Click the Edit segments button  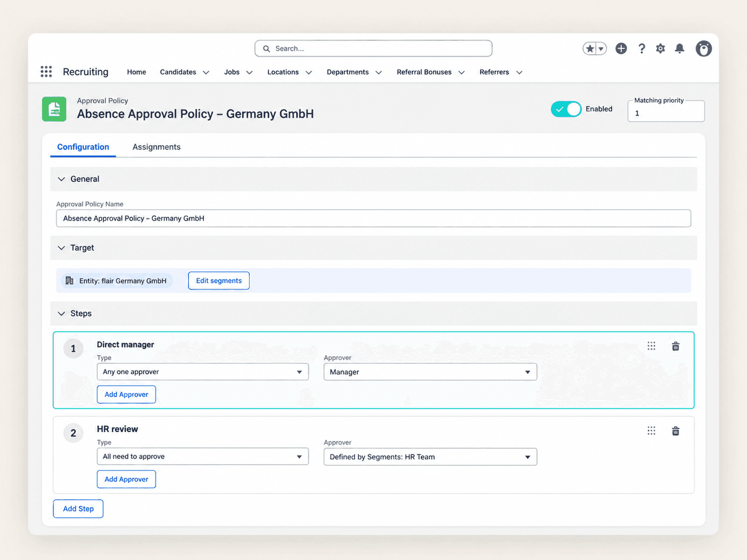[219, 281]
